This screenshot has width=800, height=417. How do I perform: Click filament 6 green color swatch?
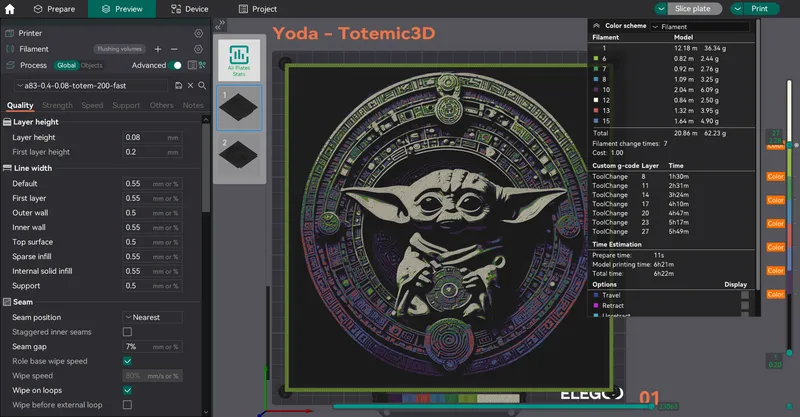tap(595, 58)
